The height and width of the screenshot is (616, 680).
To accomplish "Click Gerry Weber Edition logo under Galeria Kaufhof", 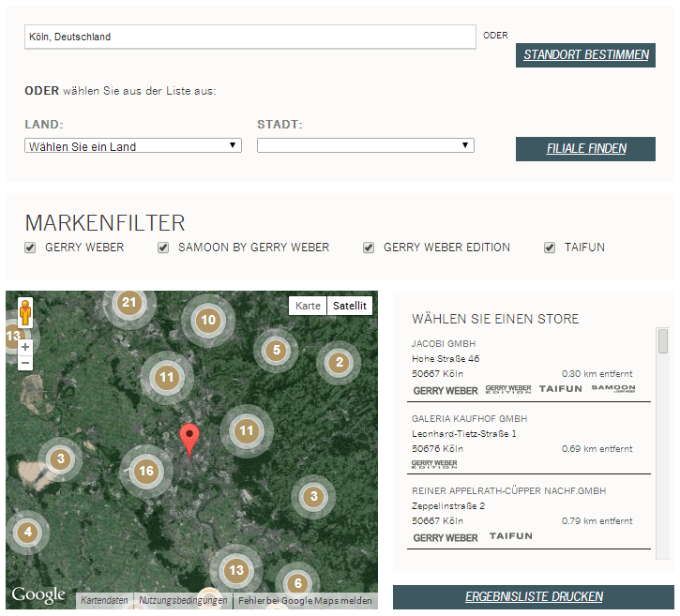I will tap(434, 464).
